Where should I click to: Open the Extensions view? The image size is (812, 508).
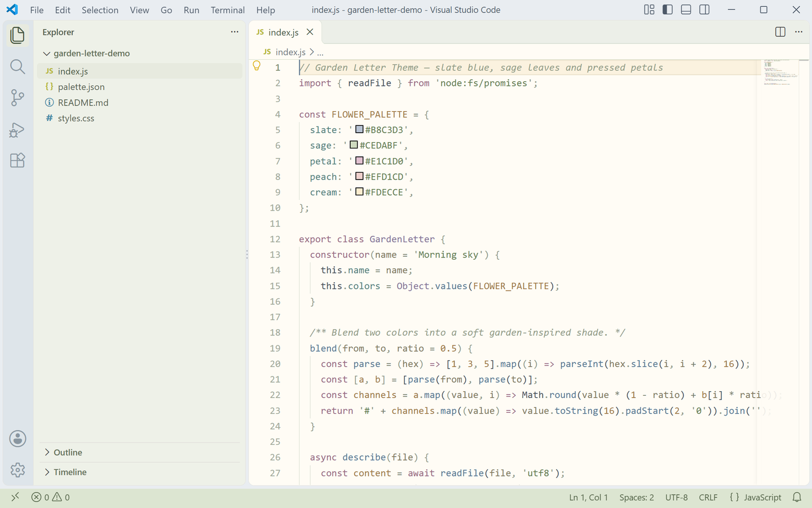(17, 160)
